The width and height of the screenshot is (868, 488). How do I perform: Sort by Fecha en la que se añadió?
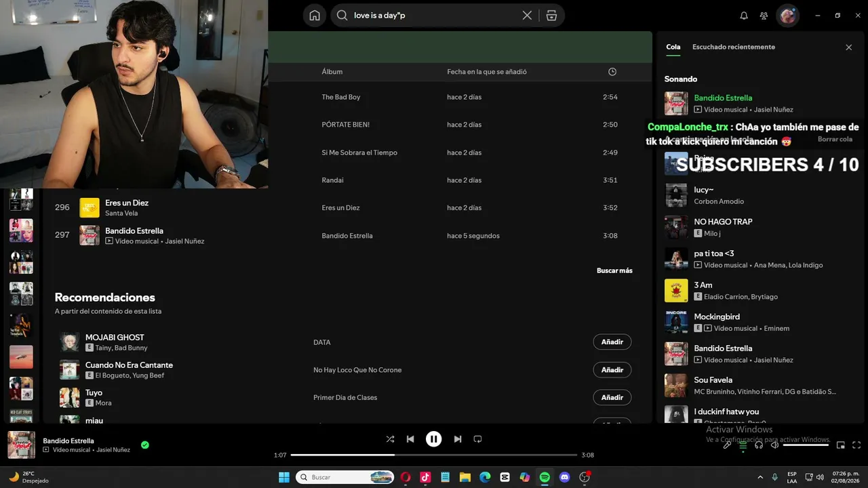click(x=487, y=72)
